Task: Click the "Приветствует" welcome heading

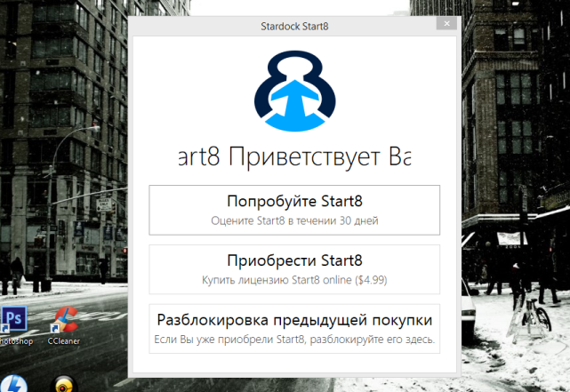Action: pyautogui.click(x=304, y=157)
